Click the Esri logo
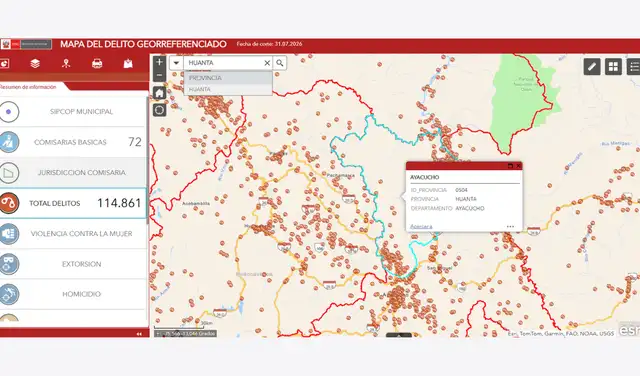640x376 pixels. (629, 330)
